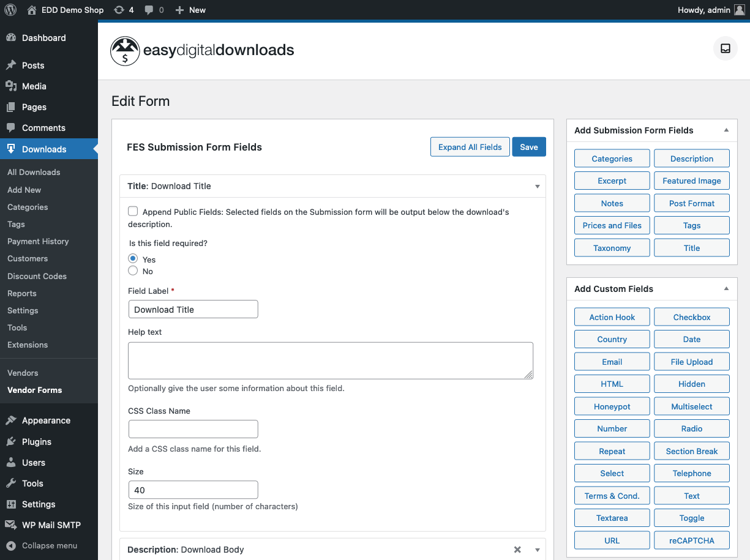Click the Downloads arrow icon in sidebar

coord(11,149)
